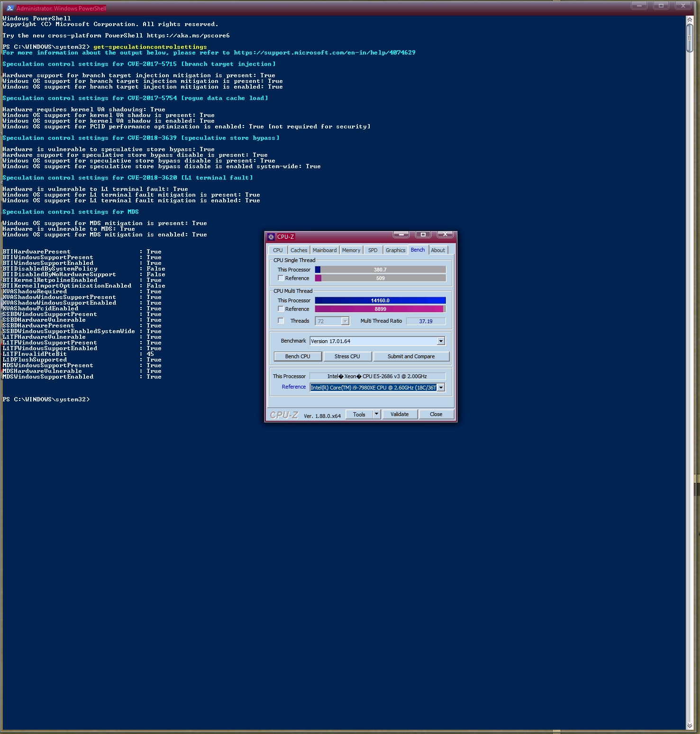Select the Bench tab
This screenshot has width=700, height=734.
pos(418,250)
